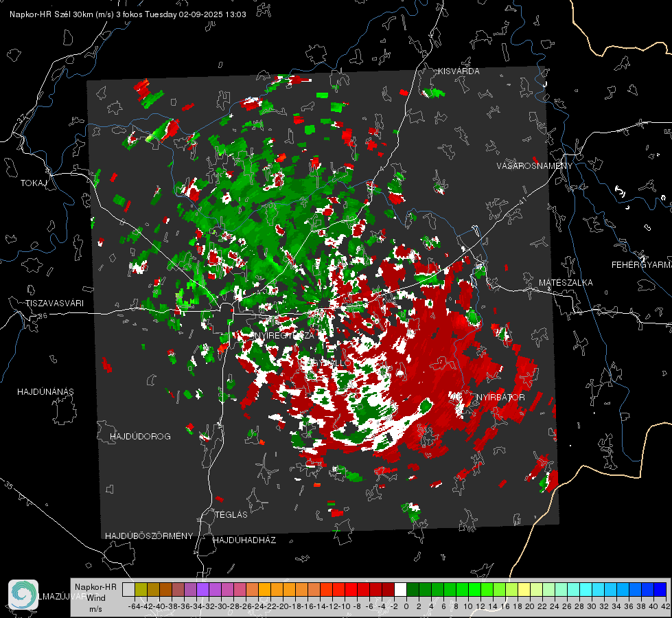Click road number 41 near Vásárosnamény

(x=522, y=201)
